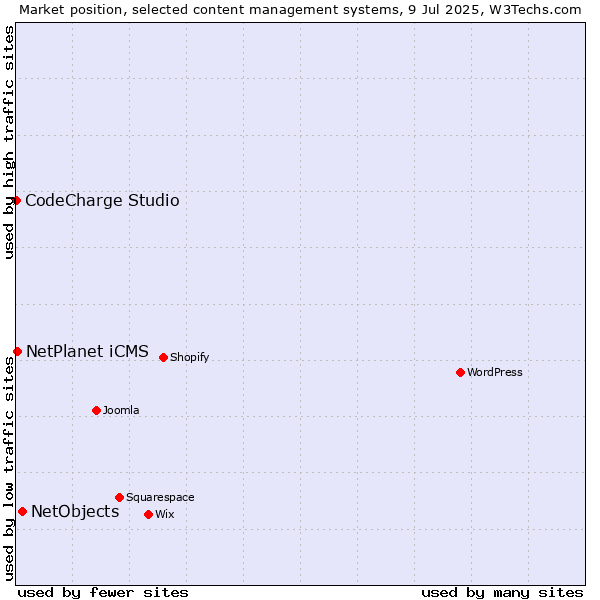The image size is (600, 600).
Task: Select the WordPress label text
Action: click(495, 372)
